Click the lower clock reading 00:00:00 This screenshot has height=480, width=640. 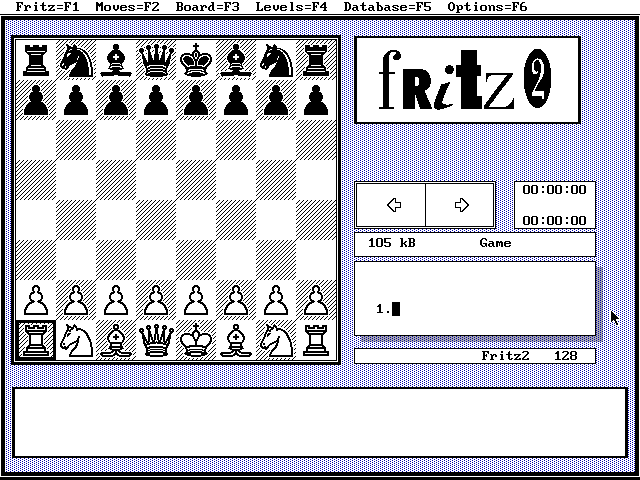tap(554, 221)
